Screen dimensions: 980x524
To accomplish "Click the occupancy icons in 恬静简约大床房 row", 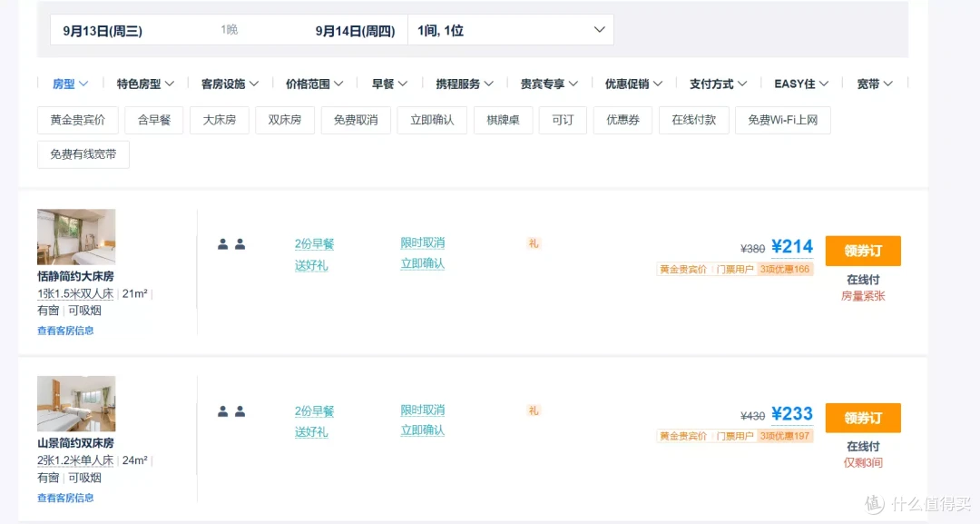I will [231, 244].
